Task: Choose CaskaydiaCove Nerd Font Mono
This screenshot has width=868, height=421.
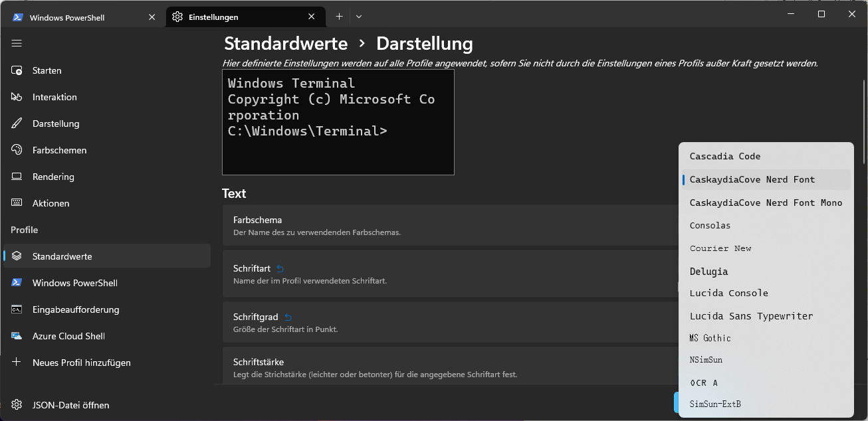Action: click(766, 202)
